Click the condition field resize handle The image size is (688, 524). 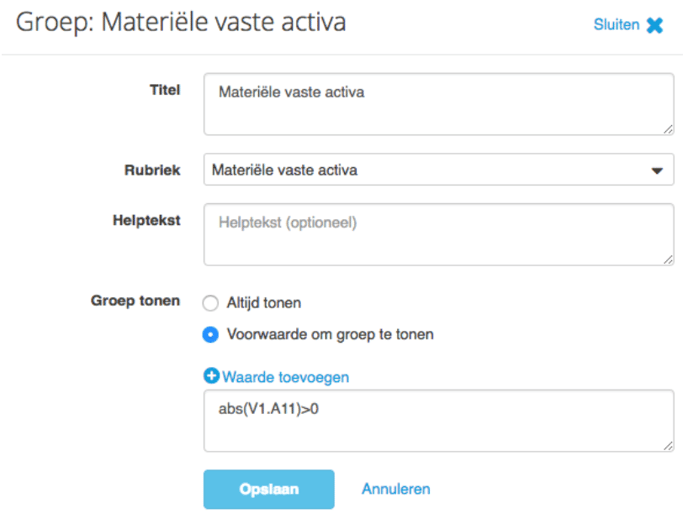coord(668,446)
